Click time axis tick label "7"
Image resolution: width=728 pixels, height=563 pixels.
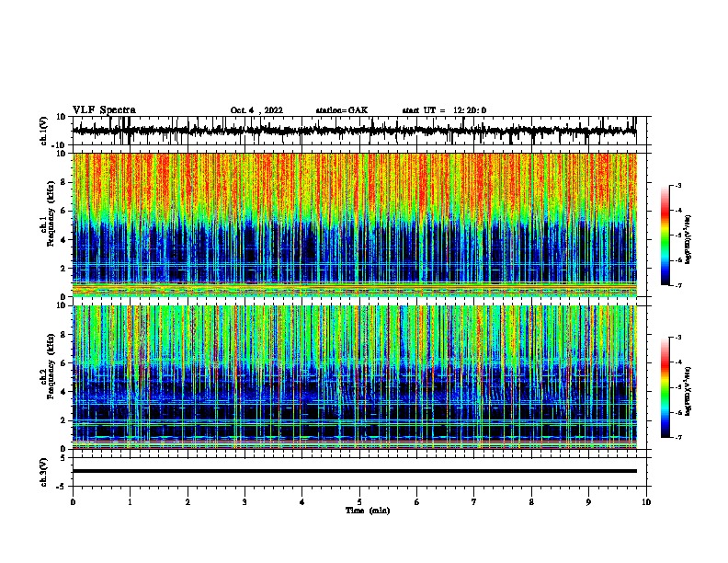click(474, 502)
